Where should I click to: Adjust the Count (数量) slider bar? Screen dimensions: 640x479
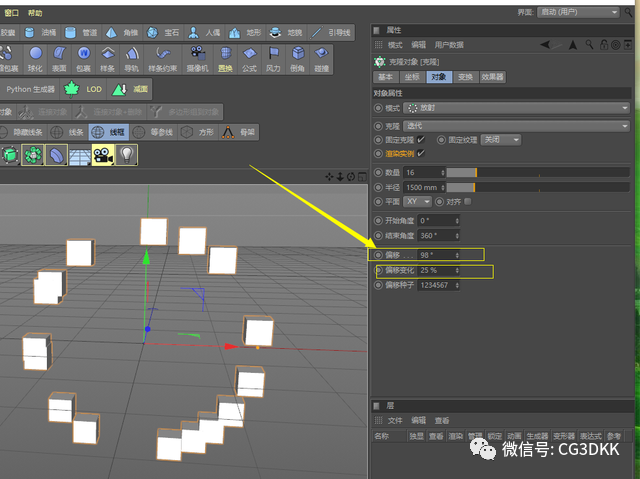coord(538,173)
